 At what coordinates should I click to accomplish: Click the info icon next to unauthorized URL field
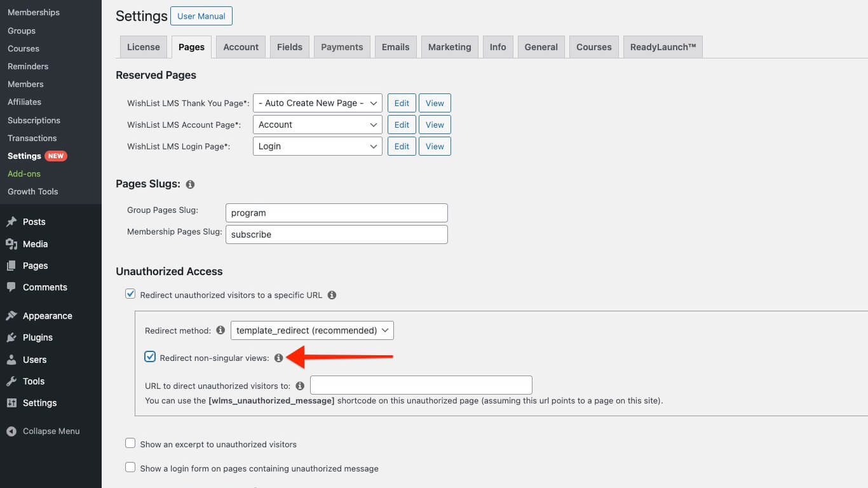tap(299, 385)
